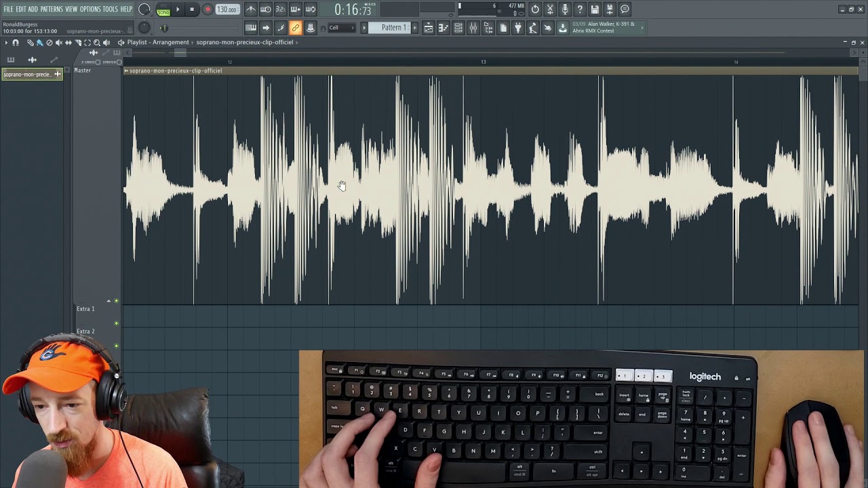Open Alan Walker RMX Contest news item

[x=608, y=28]
